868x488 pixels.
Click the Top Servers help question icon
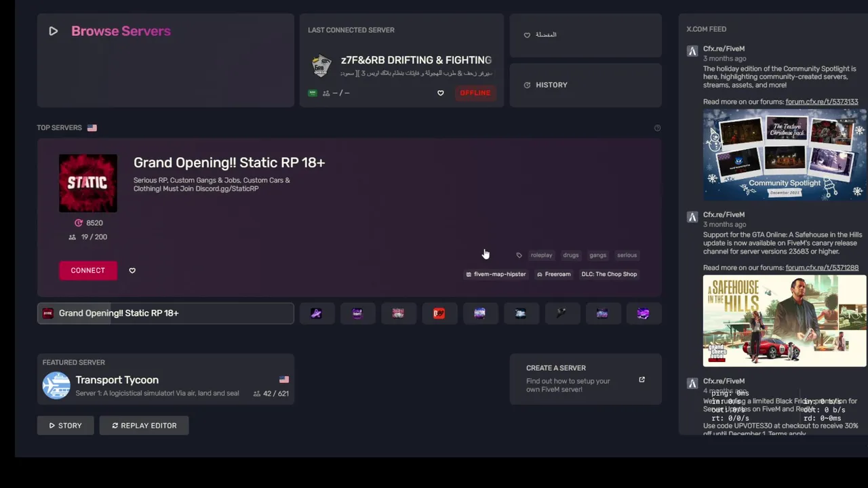657,128
